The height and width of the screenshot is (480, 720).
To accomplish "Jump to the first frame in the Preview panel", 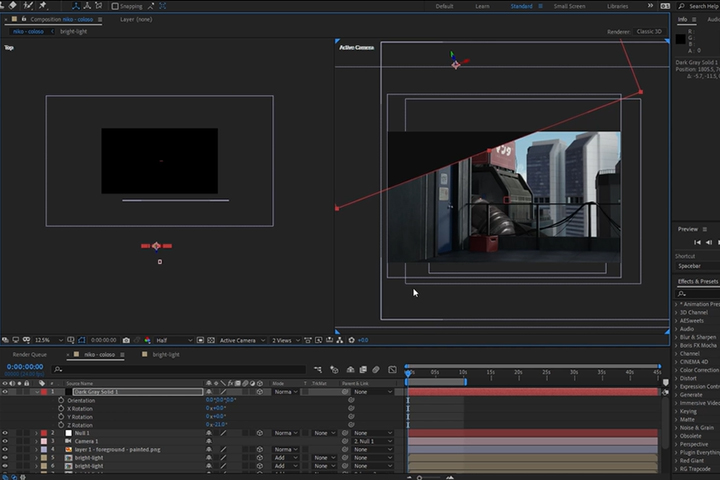I will (697, 242).
